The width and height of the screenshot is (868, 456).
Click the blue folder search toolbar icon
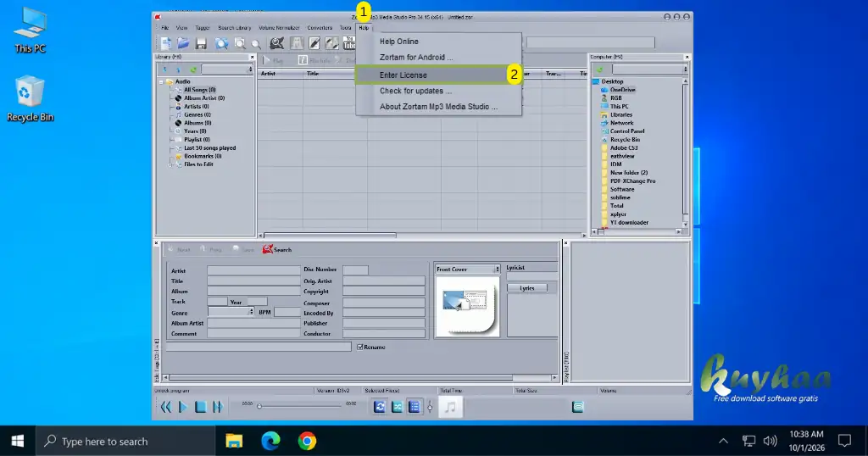[221, 43]
